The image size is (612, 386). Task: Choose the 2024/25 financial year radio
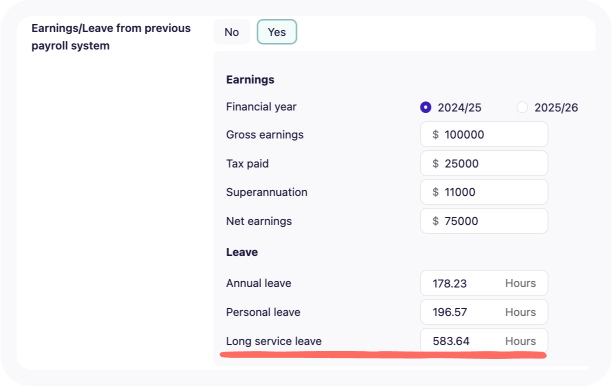pyautogui.click(x=425, y=107)
